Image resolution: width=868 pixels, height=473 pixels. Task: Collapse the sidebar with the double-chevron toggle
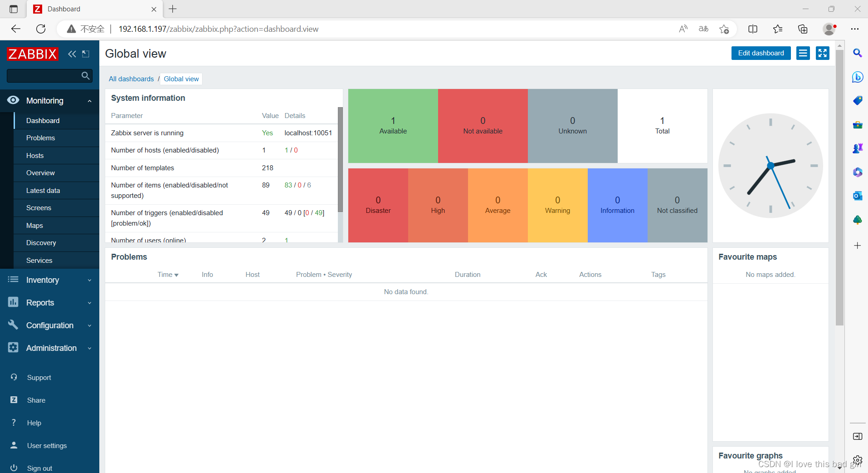pos(72,54)
